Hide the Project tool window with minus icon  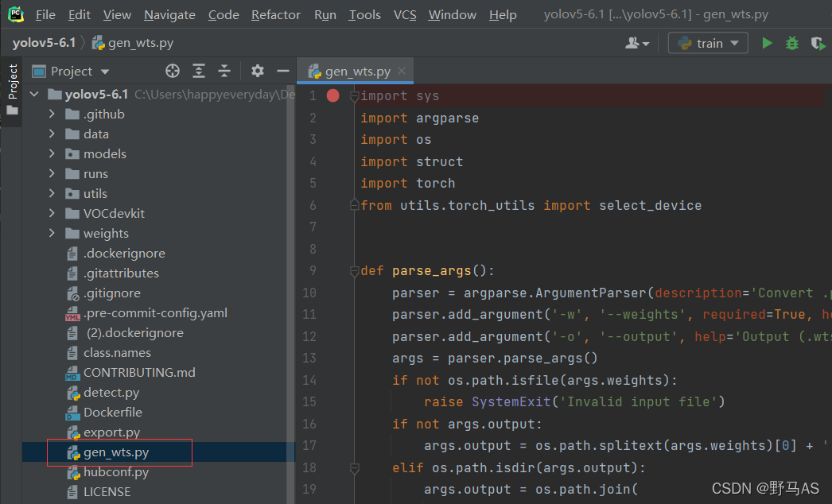tap(282, 71)
